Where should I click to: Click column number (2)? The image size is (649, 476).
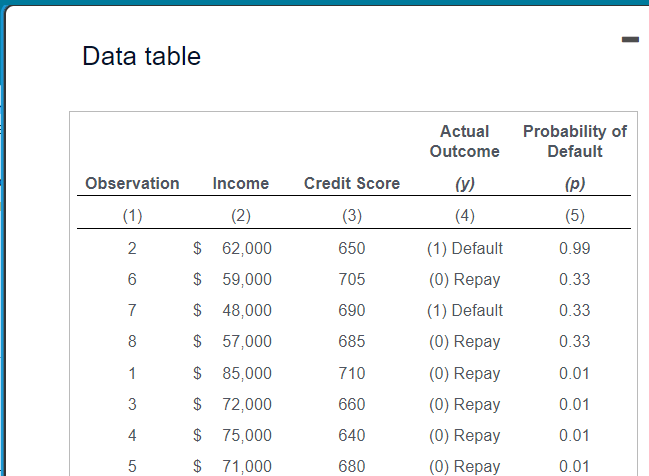tap(241, 216)
